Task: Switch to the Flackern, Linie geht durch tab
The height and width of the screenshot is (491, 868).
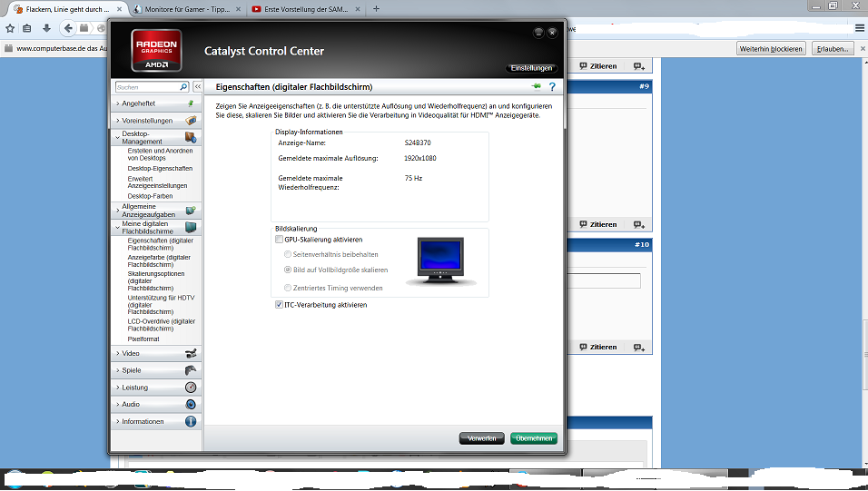Action: [65, 9]
